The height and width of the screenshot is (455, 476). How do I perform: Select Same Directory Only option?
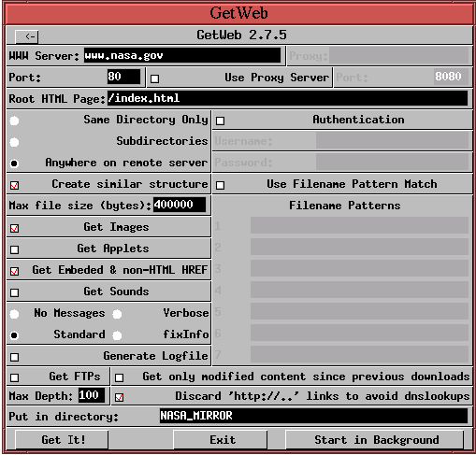(x=14, y=121)
